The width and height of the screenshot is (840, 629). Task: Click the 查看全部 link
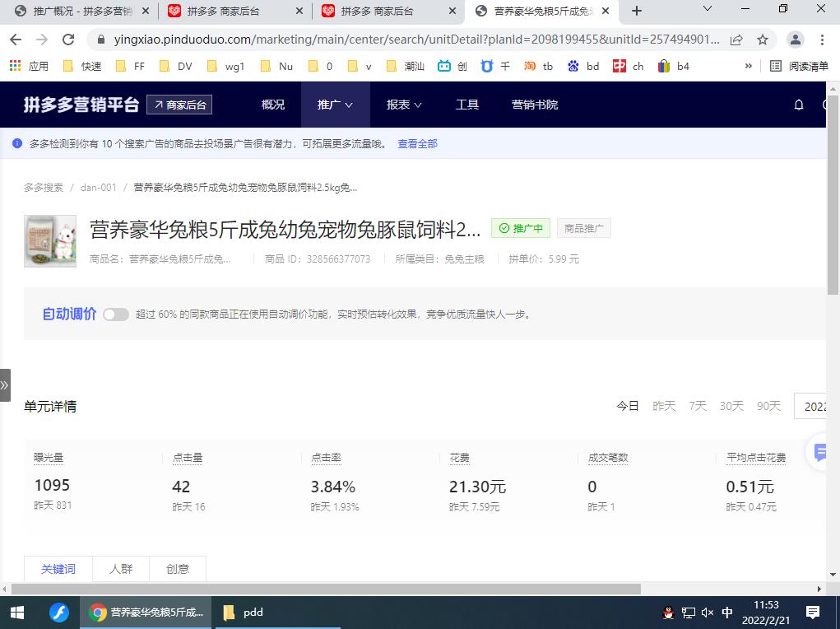pyautogui.click(x=417, y=144)
